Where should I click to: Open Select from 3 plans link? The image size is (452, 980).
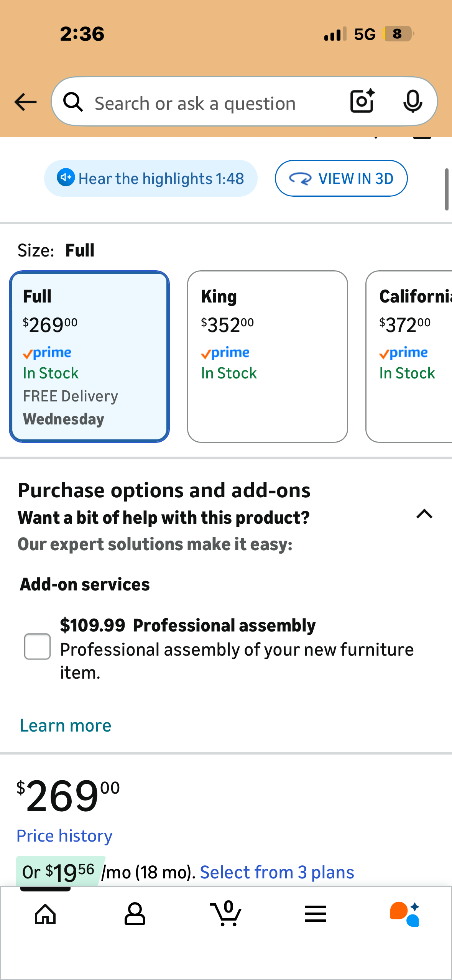tap(277, 872)
